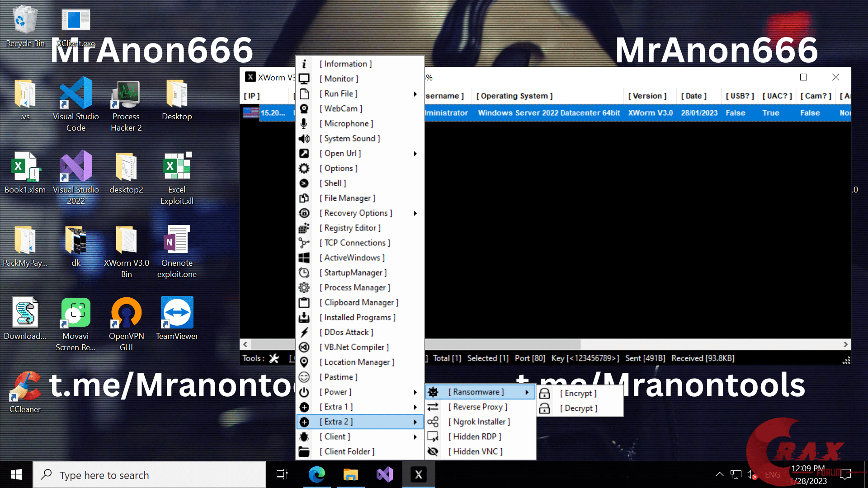Choose the Encrypt menu entry
The width and height of the screenshot is (868, 488).
580,393
